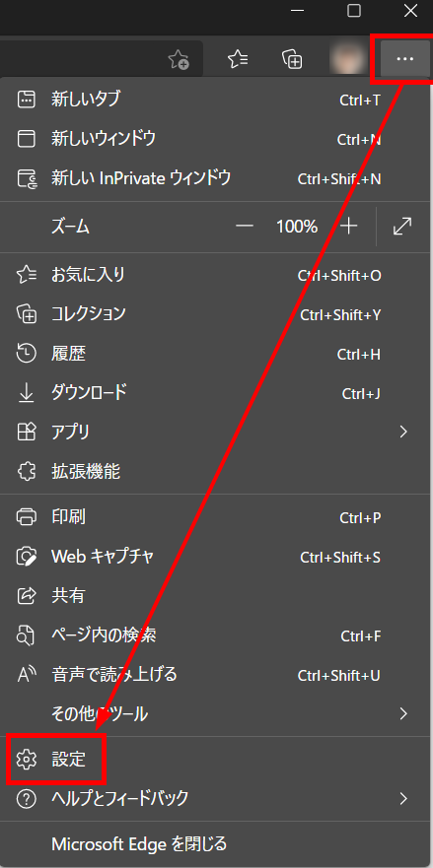Add this page to favorites star icon
The width and height of the screenshot is (433, 868).
pos(179,59)
